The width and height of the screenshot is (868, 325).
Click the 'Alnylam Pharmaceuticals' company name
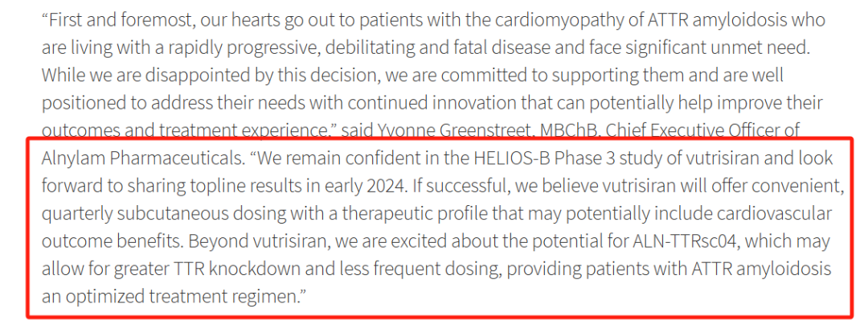[142, 159]
